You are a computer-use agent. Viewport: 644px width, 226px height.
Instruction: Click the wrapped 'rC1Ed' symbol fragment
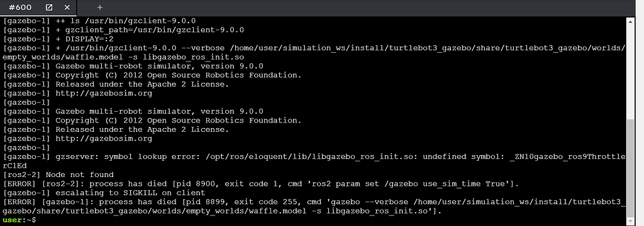14,166
